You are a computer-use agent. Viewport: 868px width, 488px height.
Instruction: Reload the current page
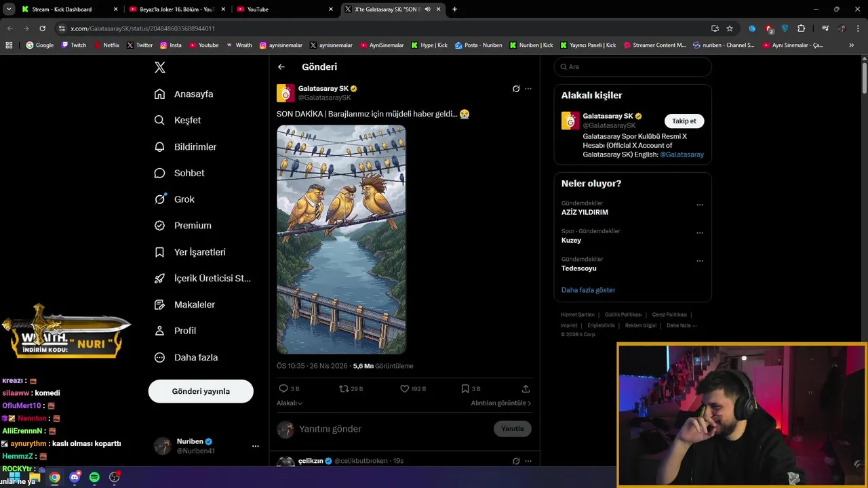42,28
